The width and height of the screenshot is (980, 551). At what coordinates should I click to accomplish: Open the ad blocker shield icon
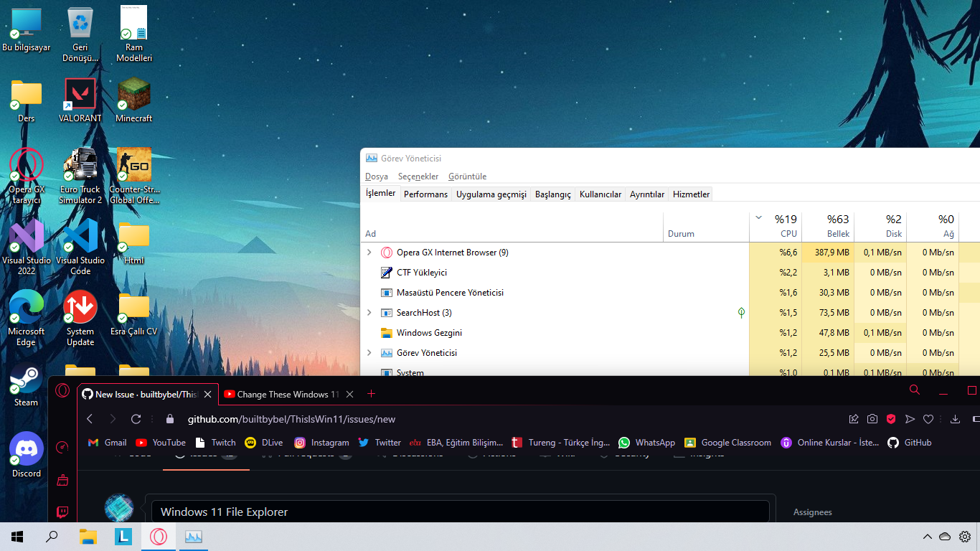pos(891,419)
